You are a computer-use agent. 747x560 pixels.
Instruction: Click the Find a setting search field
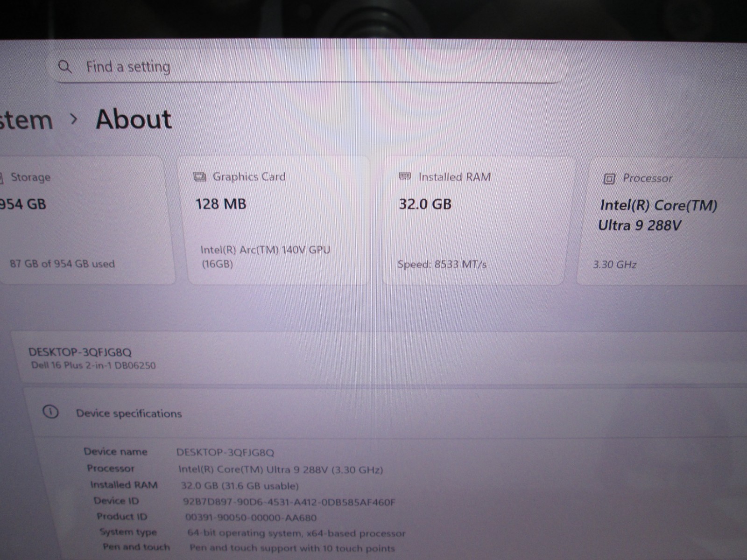point(308,67)
